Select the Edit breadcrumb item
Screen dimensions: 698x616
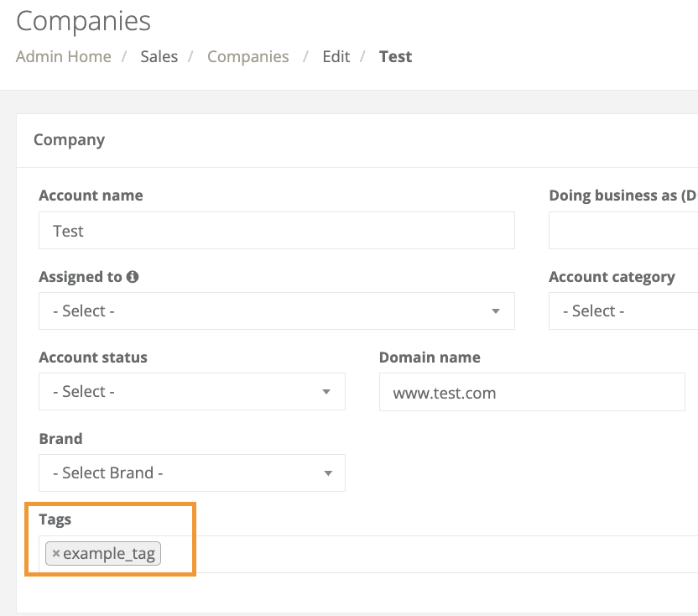click(336, 56)
